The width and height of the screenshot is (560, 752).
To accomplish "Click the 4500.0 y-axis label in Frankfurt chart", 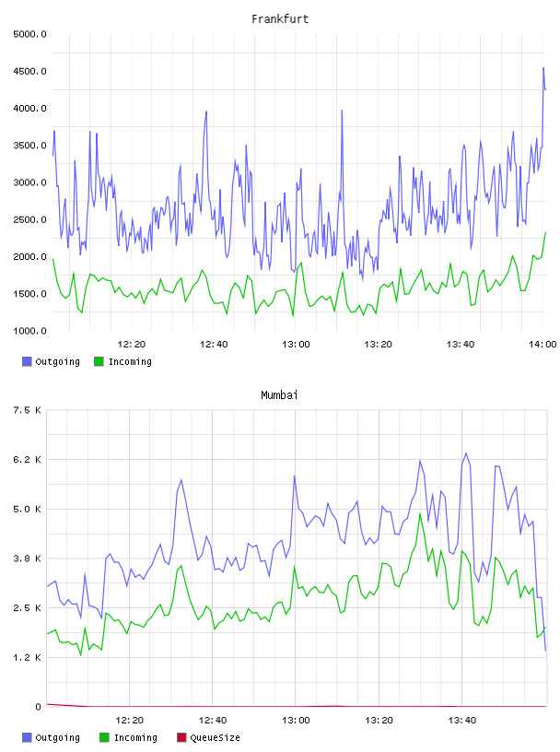I will (29, 72).
